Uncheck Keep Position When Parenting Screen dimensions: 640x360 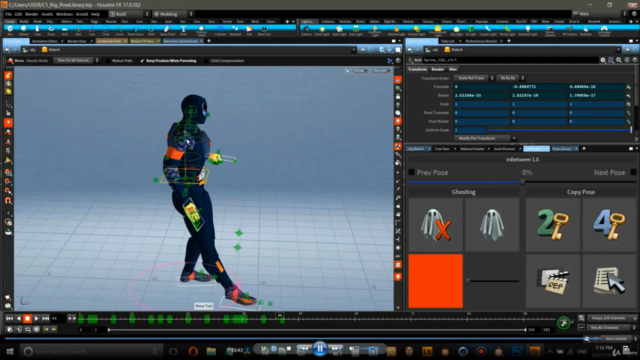(x=142, y=61)
